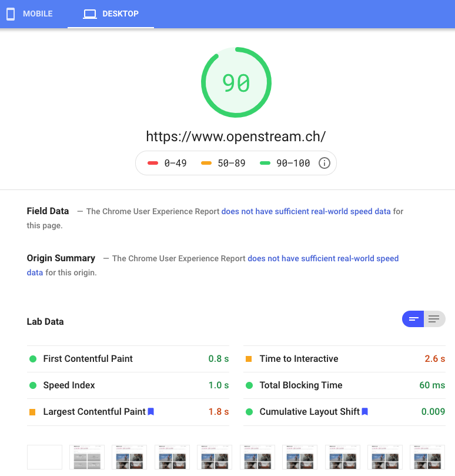The height and width of the screenshot is (476, 455).
Task: Click the Total Blocking Time green status dot
Action: pos(249,385)
